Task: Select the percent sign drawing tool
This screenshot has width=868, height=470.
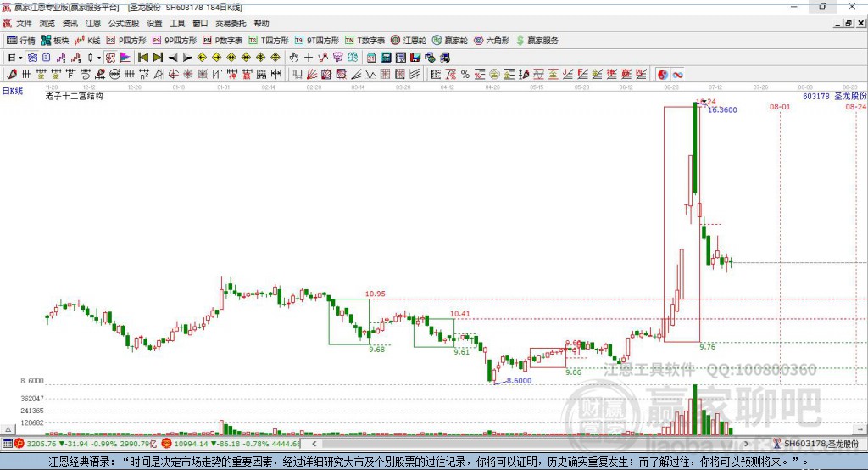Action: pyautogui.click(x=465, y=74)
